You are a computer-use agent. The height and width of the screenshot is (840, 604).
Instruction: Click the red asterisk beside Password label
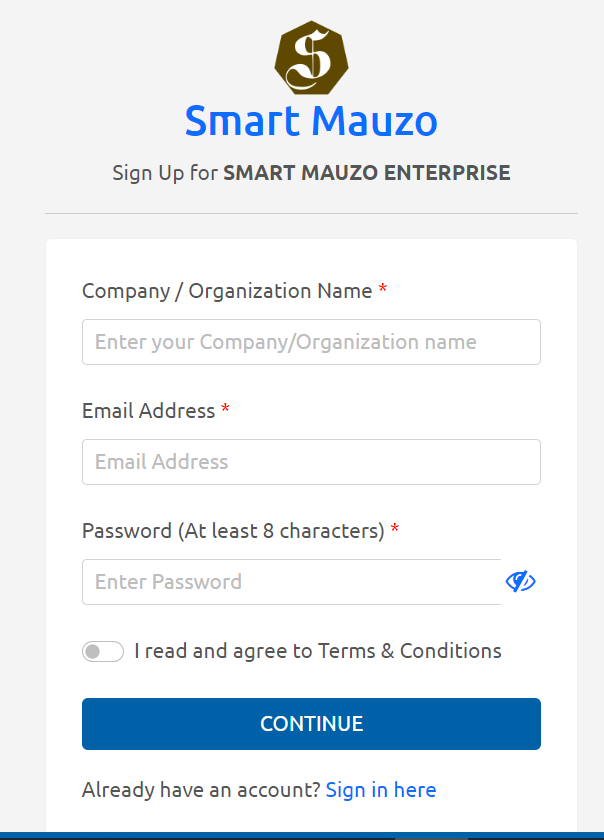[x=395, y=528]
